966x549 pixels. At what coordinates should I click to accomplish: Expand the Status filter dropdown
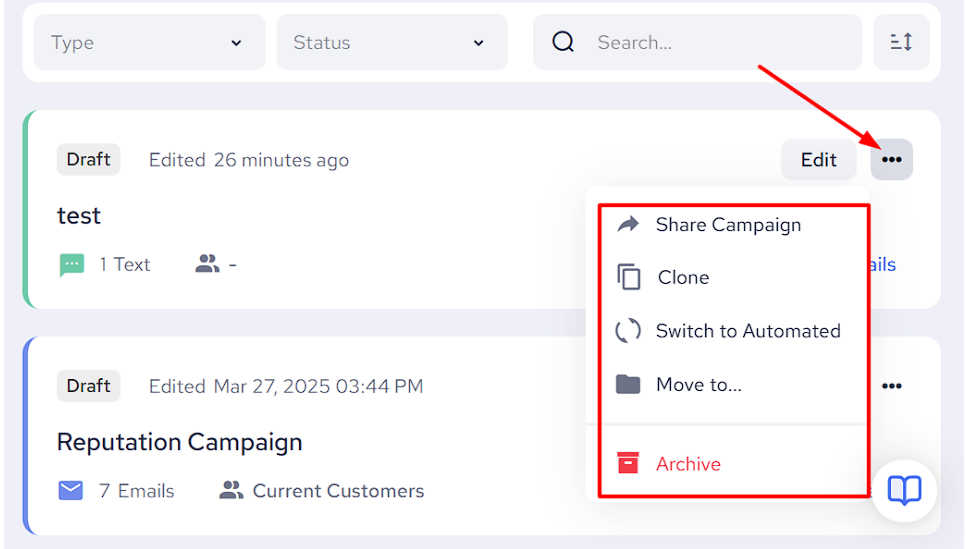coord(391,42)
